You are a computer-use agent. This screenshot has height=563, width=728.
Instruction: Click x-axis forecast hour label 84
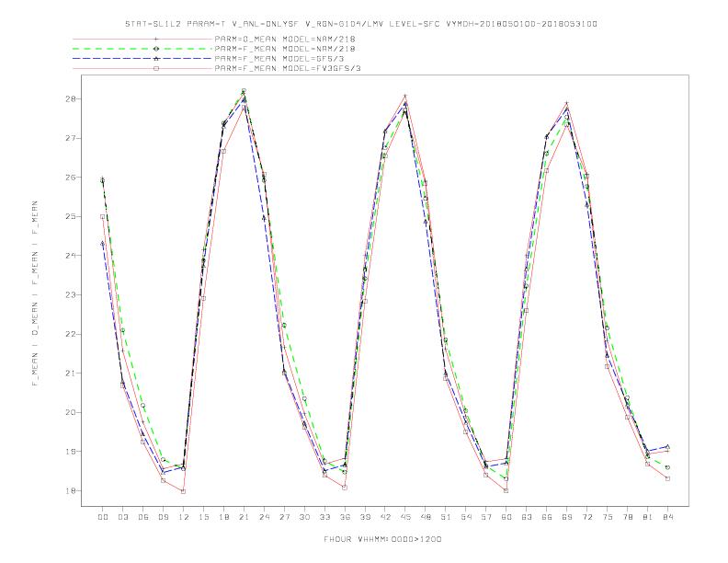[x=667, y=517]
